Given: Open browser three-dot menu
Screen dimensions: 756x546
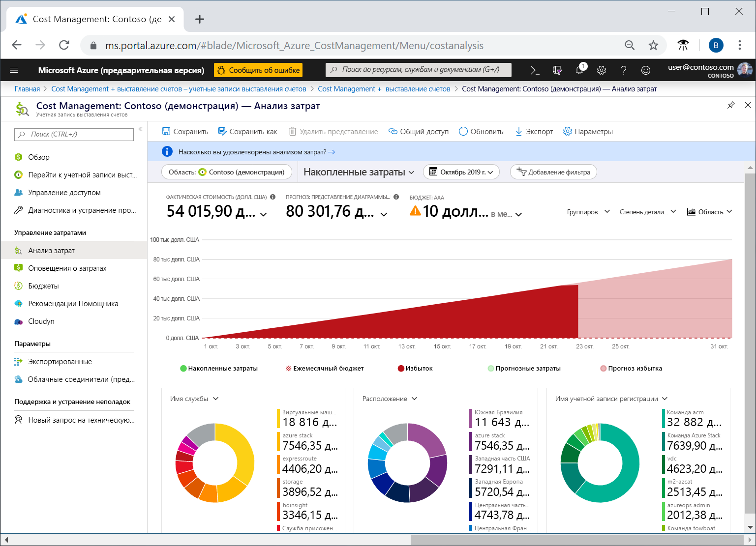Looking at the screenshot, I should pos(740,45).
